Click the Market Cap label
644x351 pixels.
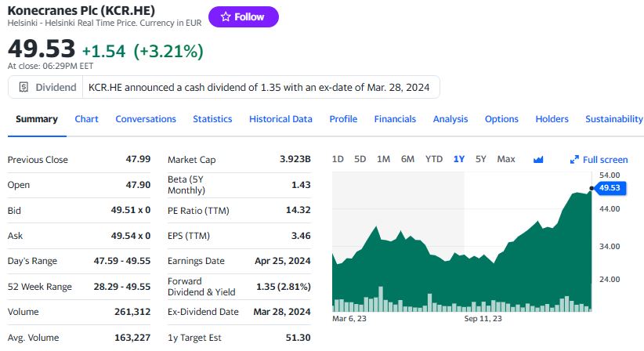pos(191,160)
